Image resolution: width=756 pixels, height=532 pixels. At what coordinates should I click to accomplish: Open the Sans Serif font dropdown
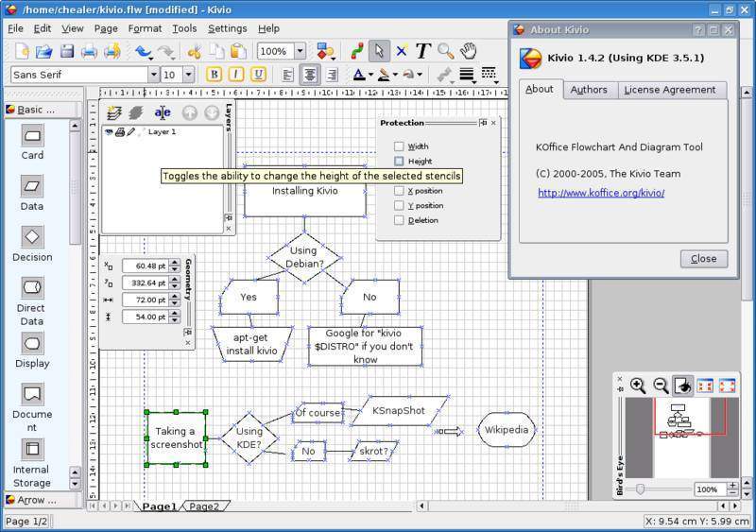(x=153, y=75)
